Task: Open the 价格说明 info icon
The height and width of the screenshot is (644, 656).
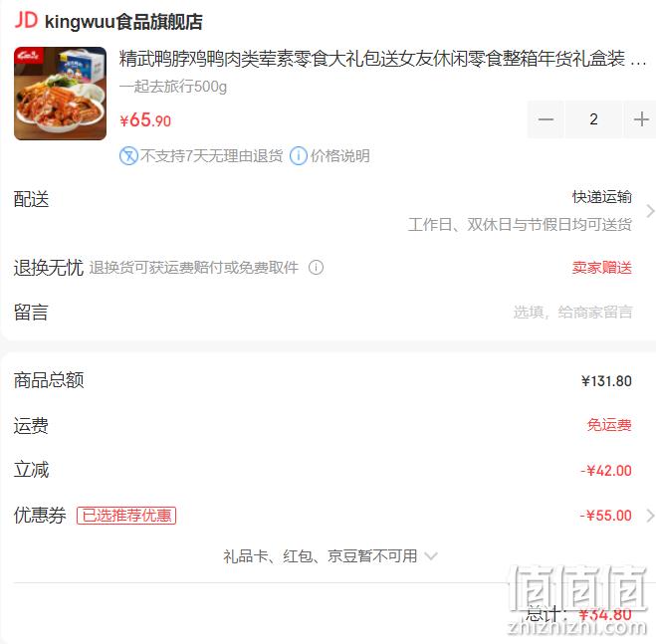Action: tap(299, 156)
